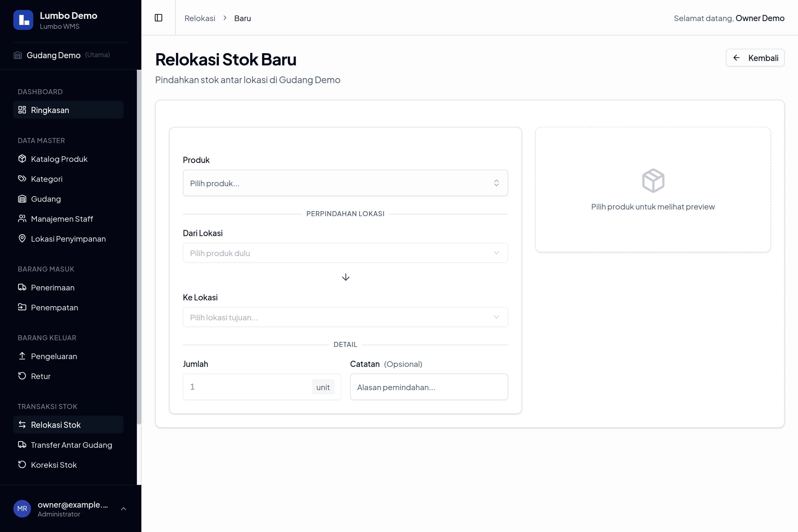Open the Ke Lokasi dropdown

point(346,317)
